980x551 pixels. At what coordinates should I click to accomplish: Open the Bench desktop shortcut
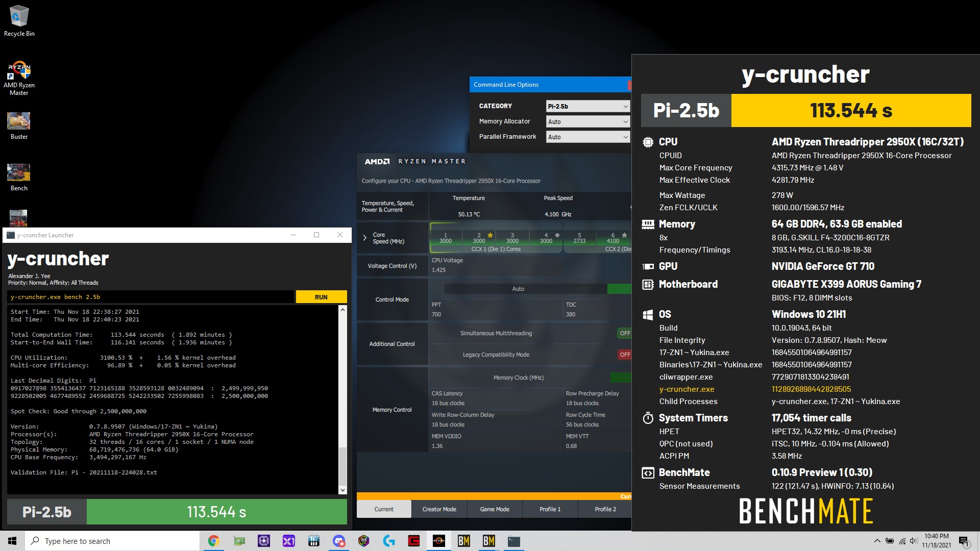click(19, 178)
